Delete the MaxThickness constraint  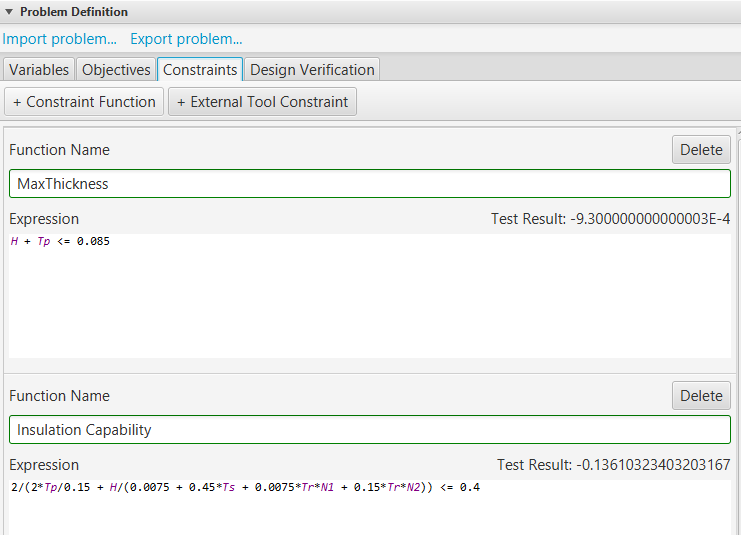click(701, 150)
